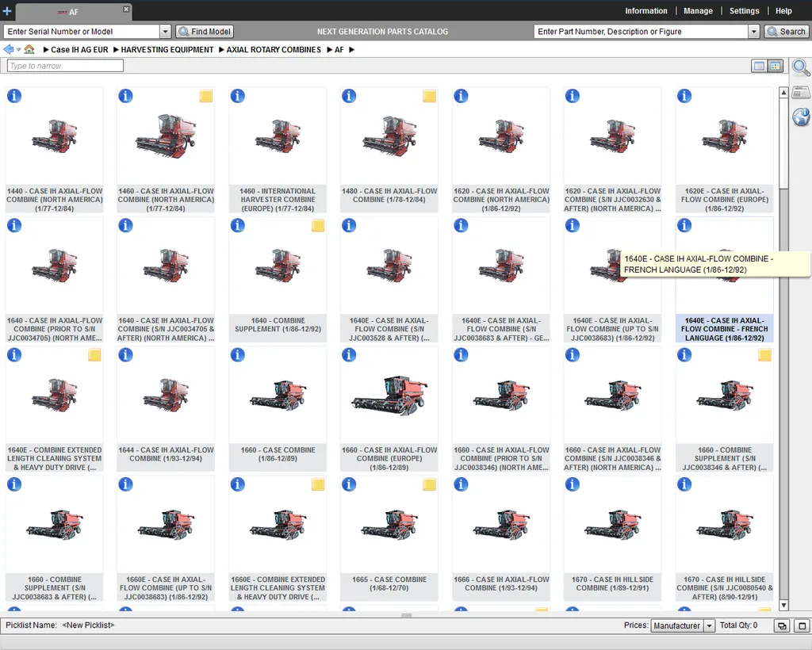Open the globe sidebar icon

(801, 117)
